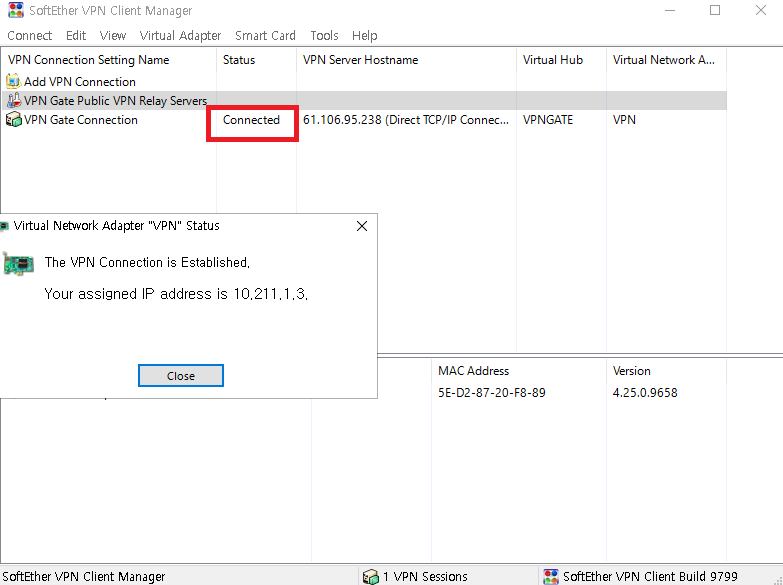This screenshot has height=585, width=783.
Task: Click the SoftEther app icon in title bar
Action: (x=16, y=10)
